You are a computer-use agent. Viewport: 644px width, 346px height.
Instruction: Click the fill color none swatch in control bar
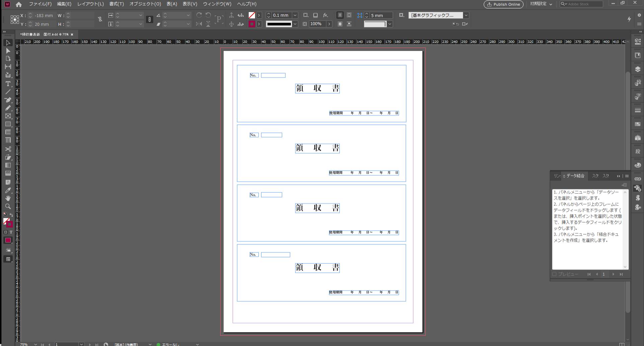(252, 15)
